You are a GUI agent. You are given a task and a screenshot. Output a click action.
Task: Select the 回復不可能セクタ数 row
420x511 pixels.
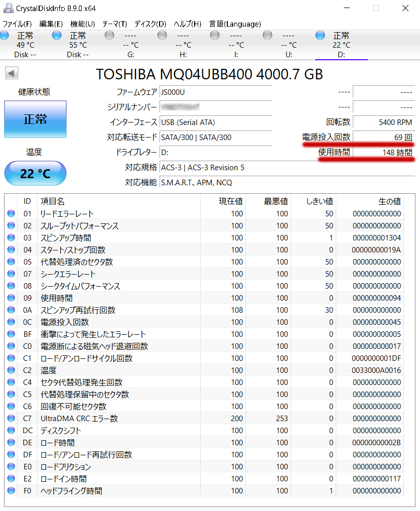click(x=204, y=407)
